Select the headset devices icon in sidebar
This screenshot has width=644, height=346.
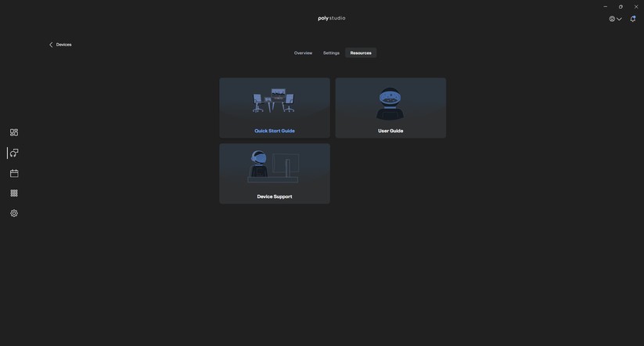coord(14,153)
